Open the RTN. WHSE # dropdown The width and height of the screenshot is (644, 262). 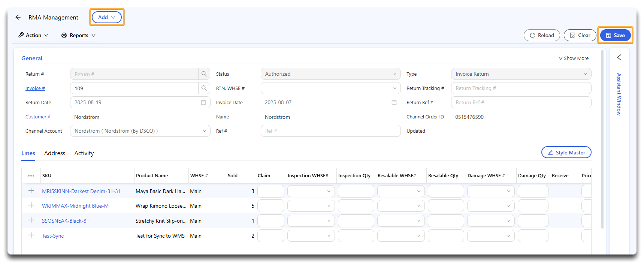[x=331, y=88]
